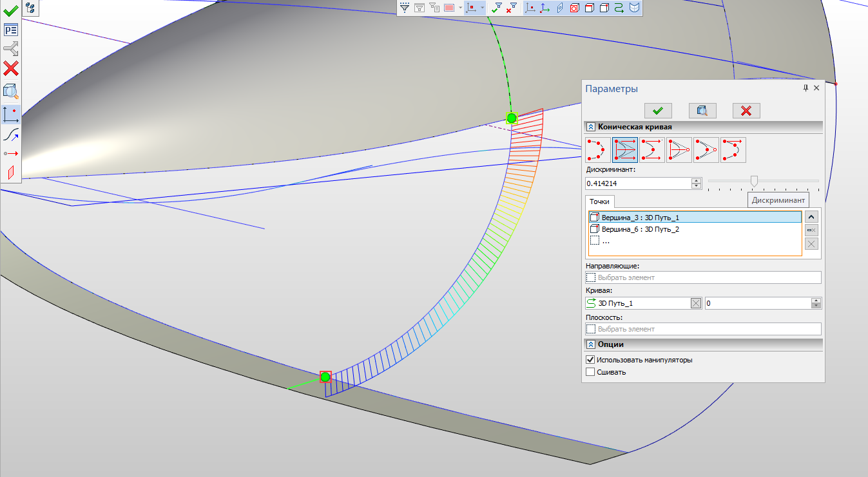This screenshot has width=868, height=477.
Task: Enable the Сшивать checkbox
Action: [590, 371]
